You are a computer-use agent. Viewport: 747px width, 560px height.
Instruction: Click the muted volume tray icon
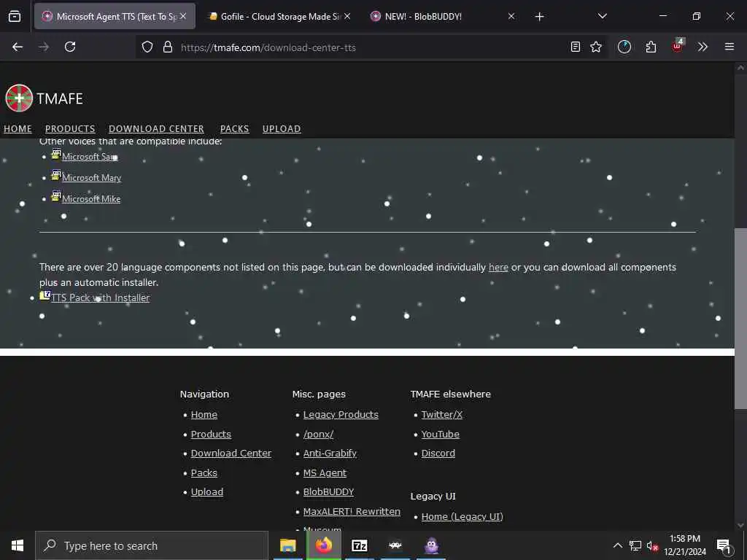652,545
